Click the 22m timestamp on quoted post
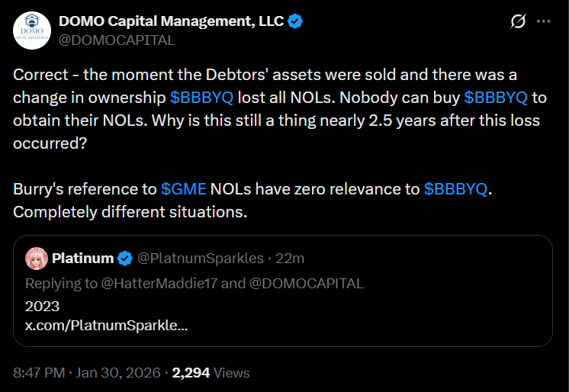Screen dimensions: 569x392 click(x=290, y=259)
